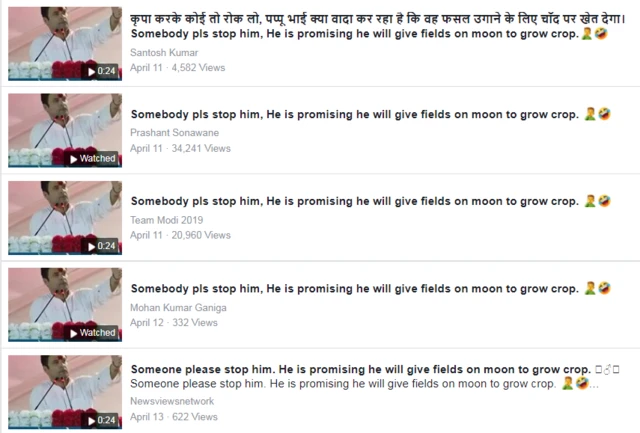Image resolution: width=640 pixels, height=433 pixels.
Task: Visit the Team Modi 2019 page
Action: click(x=167, y=220)
